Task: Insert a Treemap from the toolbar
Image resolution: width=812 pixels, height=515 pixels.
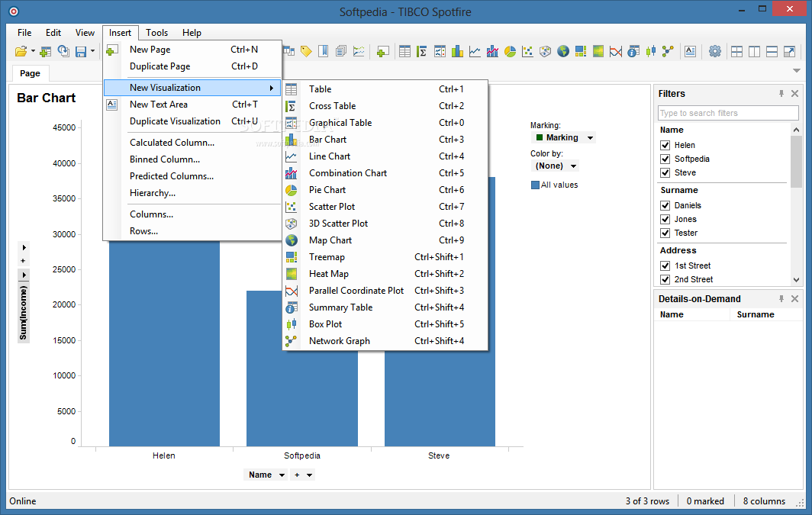Action: (581, 51)
